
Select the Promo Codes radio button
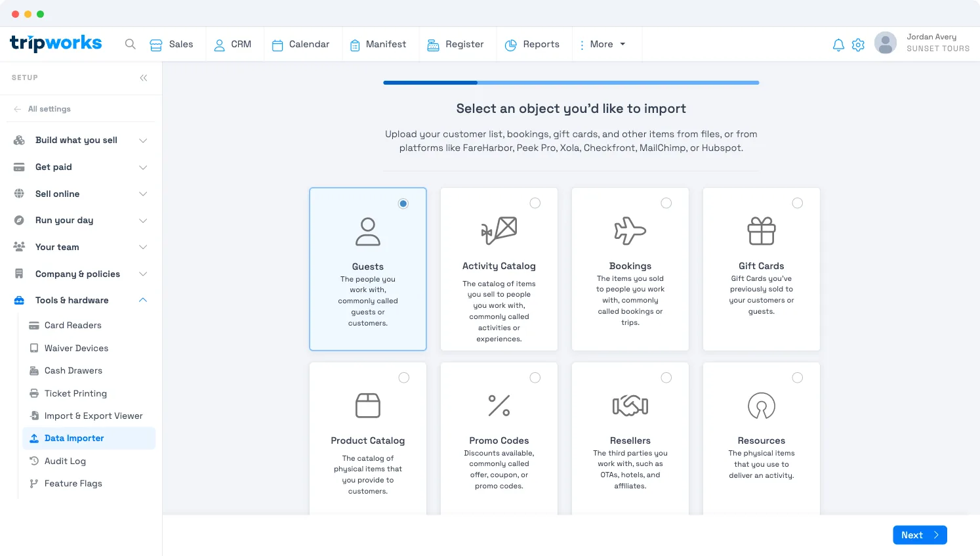pyautogui.click(x=535, y=377)
